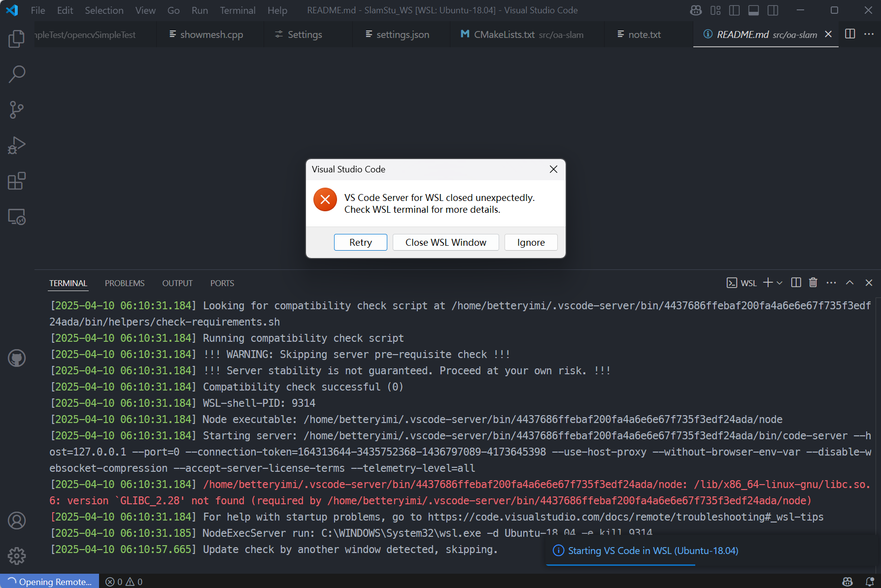The width and height of the screenshot is (881, 588).
Task: Open the terminal profile dropdown chevron
Action: point(779,283)
